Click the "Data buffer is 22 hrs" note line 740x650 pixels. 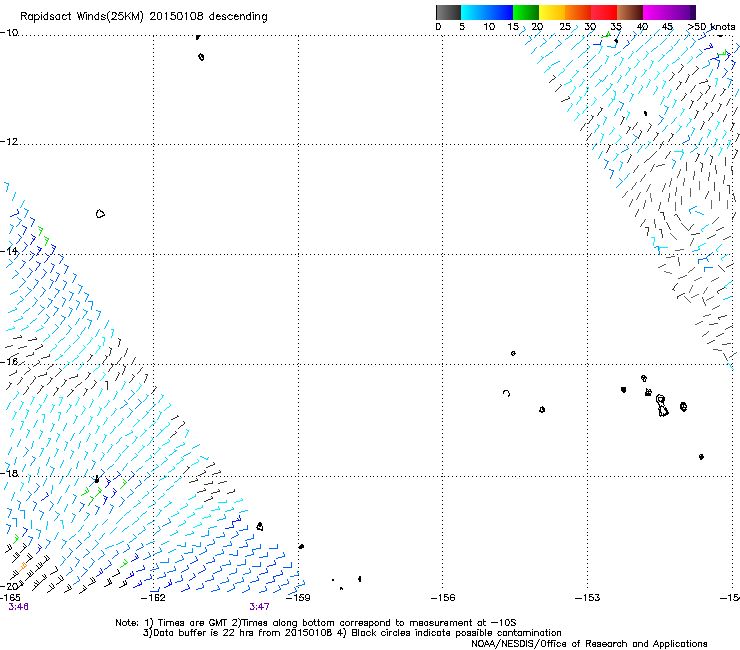(352, 633)
